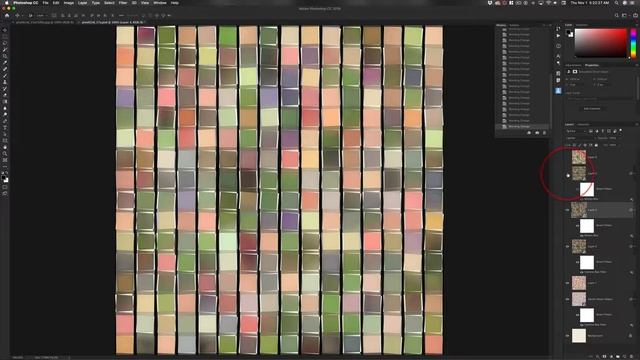This screenshot has height=360, width=640.
Task: Pick a color in the red color field
Action: point(600,42)
